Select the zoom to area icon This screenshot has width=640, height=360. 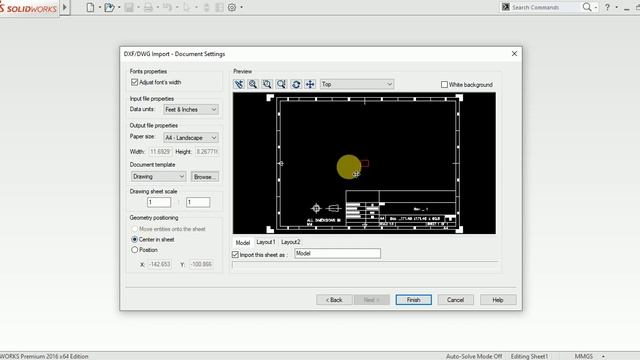[x=267, y=84]
